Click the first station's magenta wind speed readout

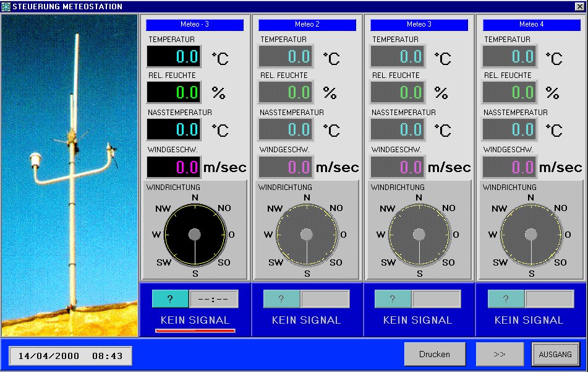[x=174, y=167]
